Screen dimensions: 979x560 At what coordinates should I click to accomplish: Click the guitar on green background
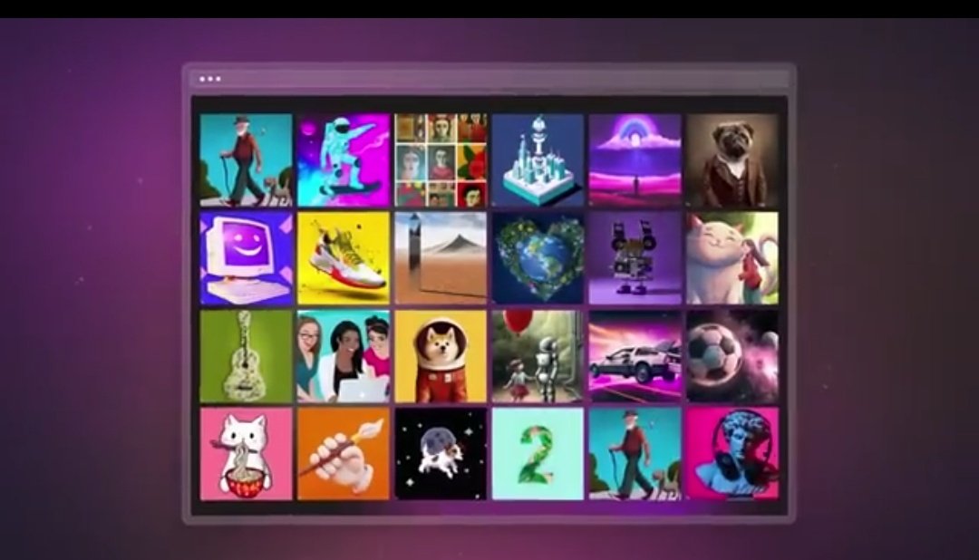(x=247, y=356)
